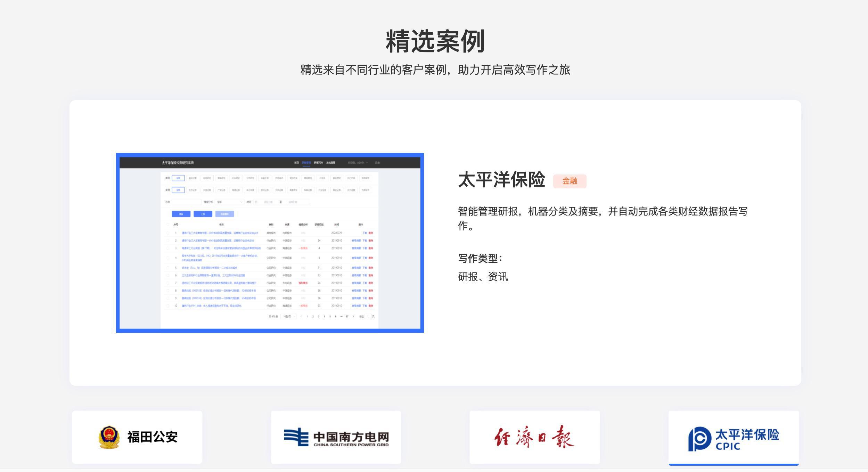
Task: Click the CPIC circular logo icon
Action: (699, 439)
